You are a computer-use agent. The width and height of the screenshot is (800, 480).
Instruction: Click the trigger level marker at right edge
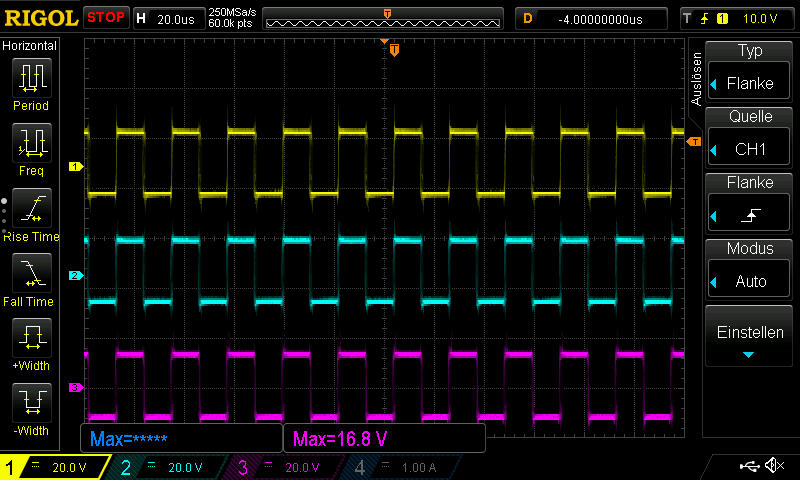[x=694, y=142]
